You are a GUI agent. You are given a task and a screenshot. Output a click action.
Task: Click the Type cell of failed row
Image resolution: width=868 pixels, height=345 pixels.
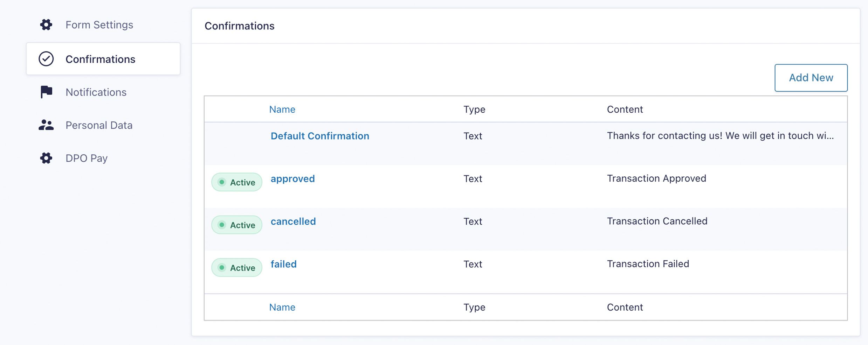[x=473, y=264]
